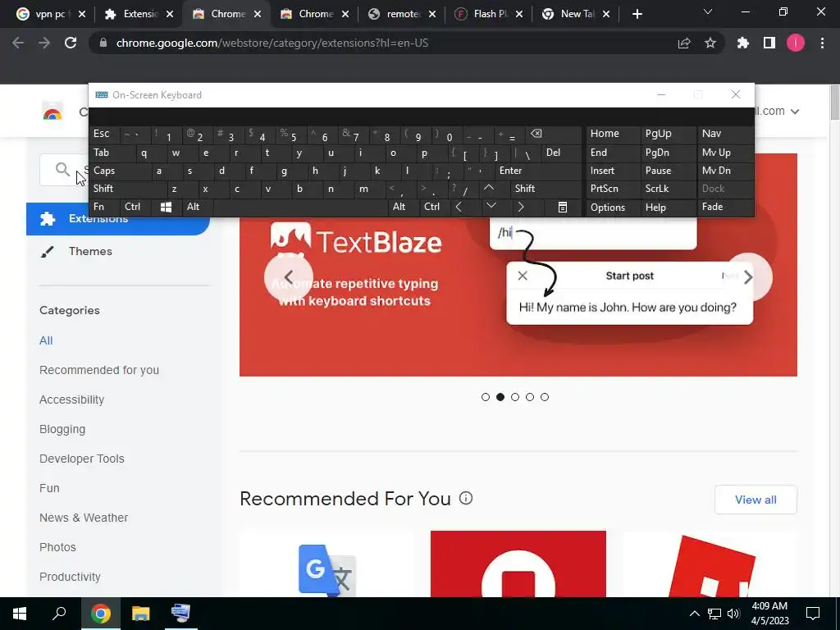Image resolution: width=840 pixels, height=630 pixels.
Task: Open On-Screen Keyboard taskbar icon
Action: (180, 614)
